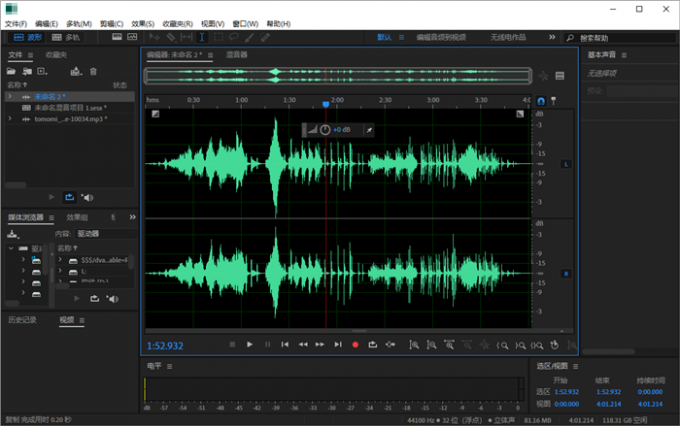
Task: Toggle Skip Selection in transport
Action: pyautogui.click(x=390, y=344)
